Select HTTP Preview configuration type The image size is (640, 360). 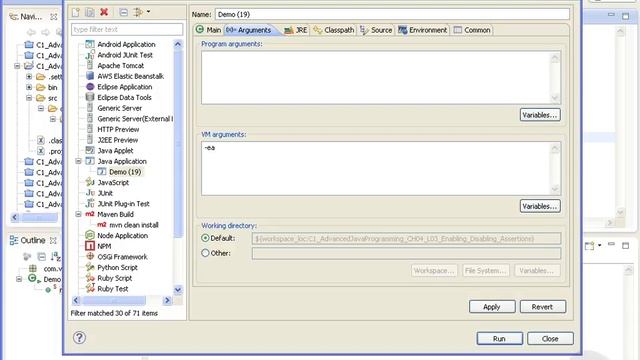click(118, 129)
